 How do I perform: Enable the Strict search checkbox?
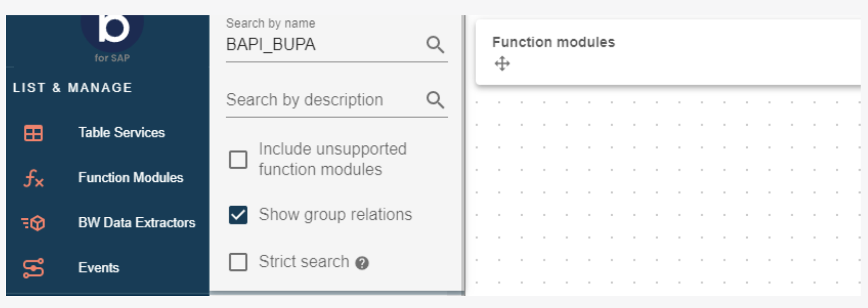tap(238, 262)
